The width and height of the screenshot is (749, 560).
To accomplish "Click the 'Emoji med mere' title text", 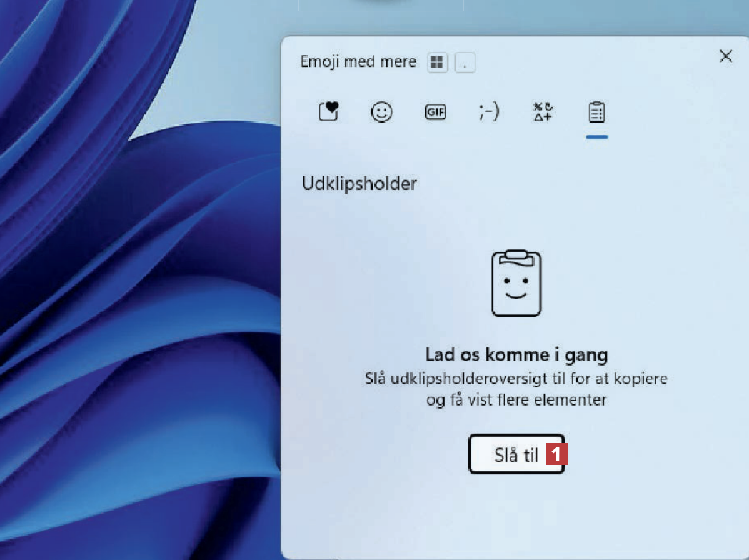I will (x=358, y=62).
